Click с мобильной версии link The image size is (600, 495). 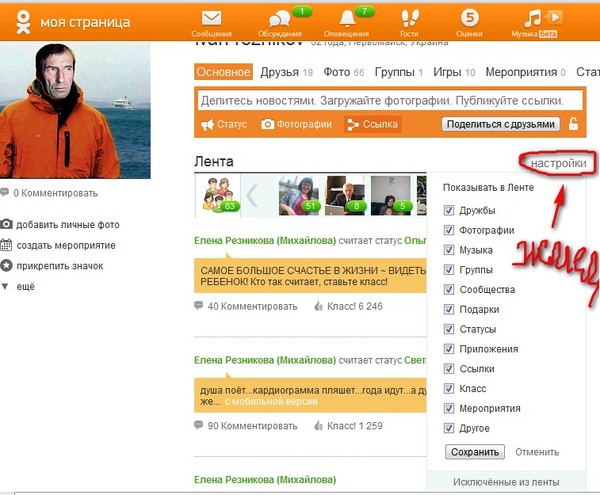(271, 401)
